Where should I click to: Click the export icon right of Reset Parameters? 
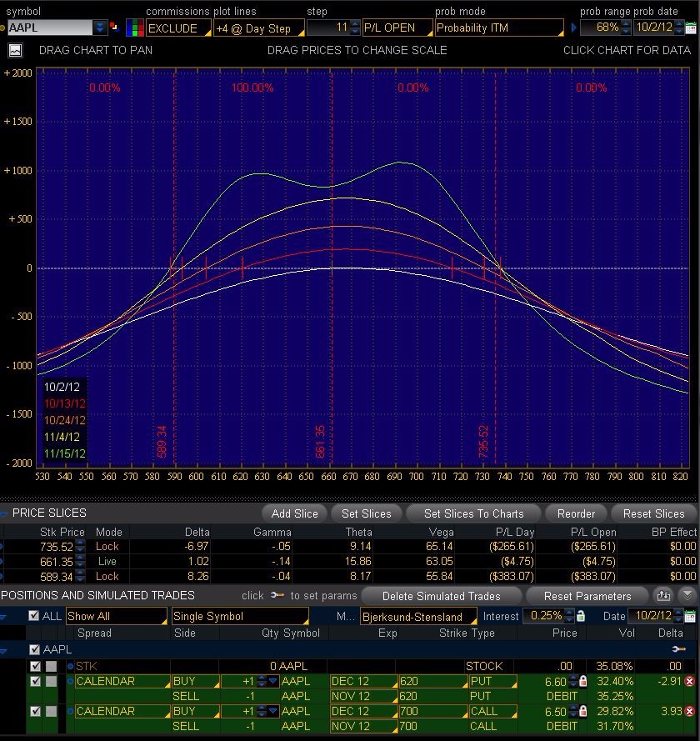pos(663,595)
